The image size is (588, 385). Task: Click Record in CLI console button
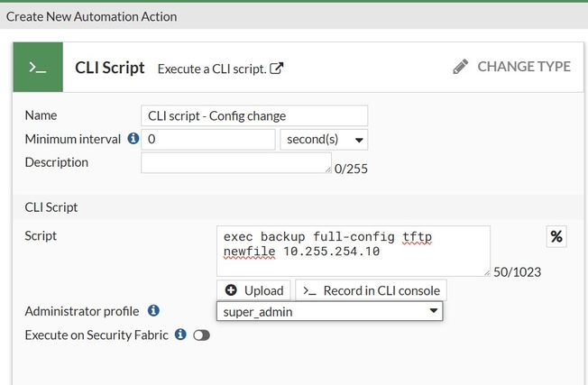(x=371, y=290)
